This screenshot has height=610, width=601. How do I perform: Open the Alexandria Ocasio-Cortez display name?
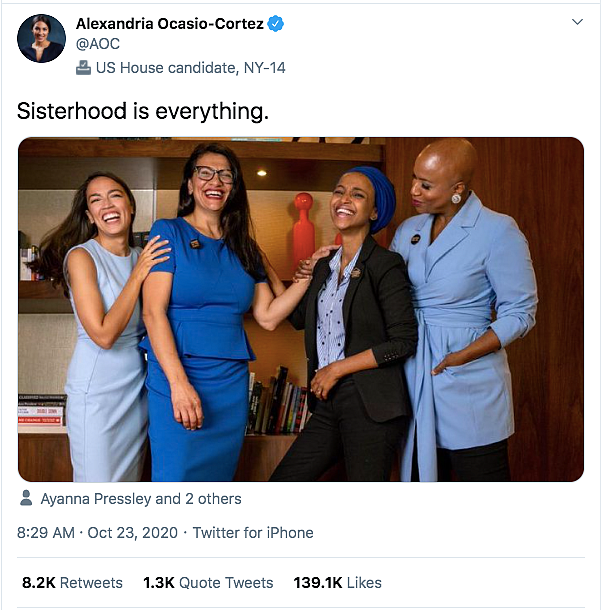170,24
